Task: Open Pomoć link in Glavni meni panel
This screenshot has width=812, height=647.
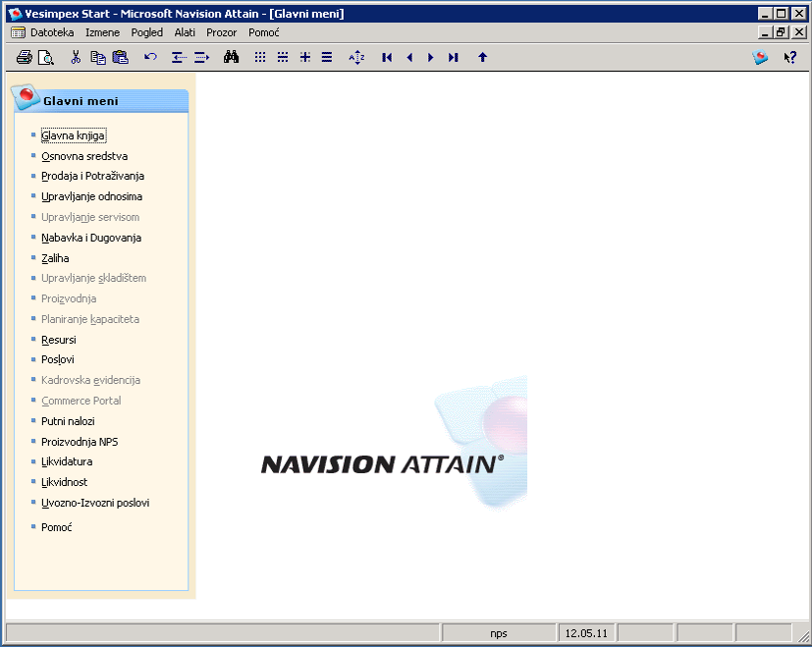Action: [x=56, y=527]
